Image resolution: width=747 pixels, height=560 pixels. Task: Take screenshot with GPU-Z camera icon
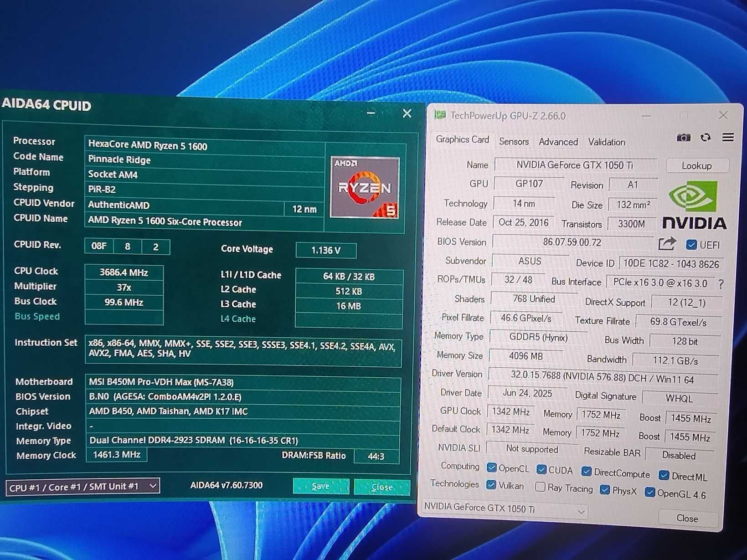tap(683, 138)
